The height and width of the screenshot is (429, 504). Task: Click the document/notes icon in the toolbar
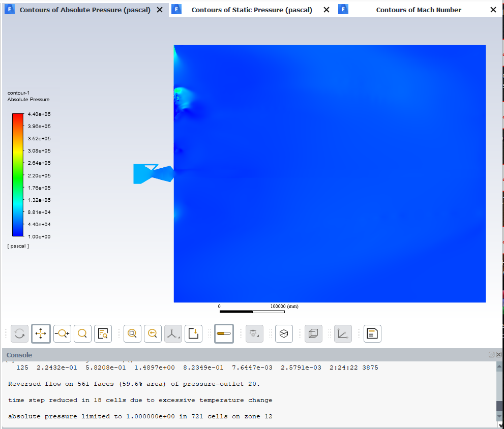[x=372, y=333]
